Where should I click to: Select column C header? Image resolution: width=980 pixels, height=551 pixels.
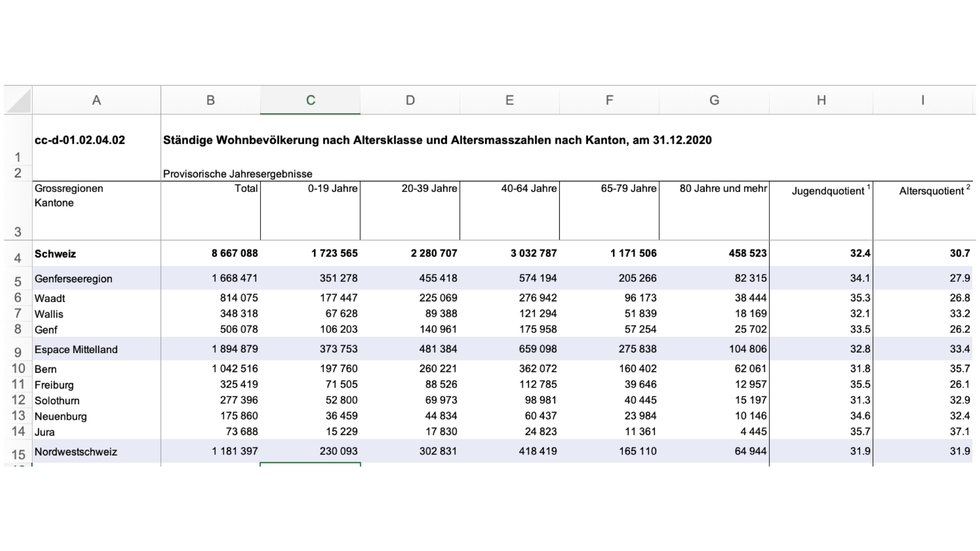click(x=310, y=101)
